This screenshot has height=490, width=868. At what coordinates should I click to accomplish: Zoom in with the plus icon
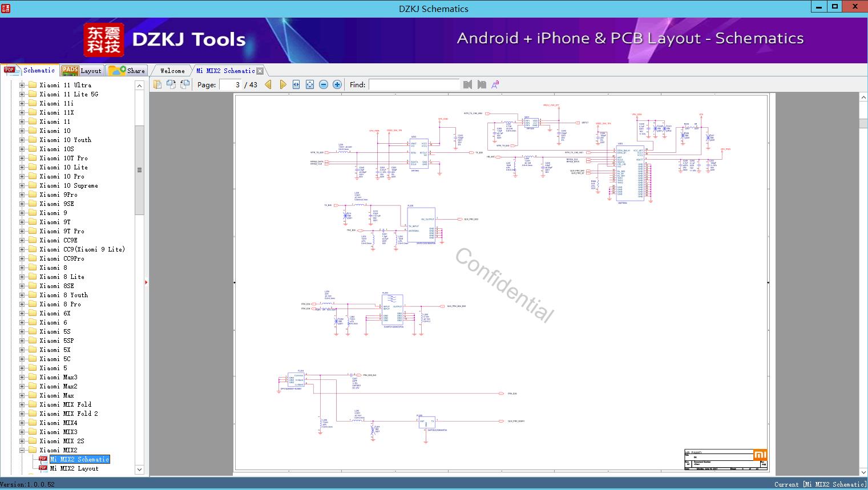click(337, 84)
